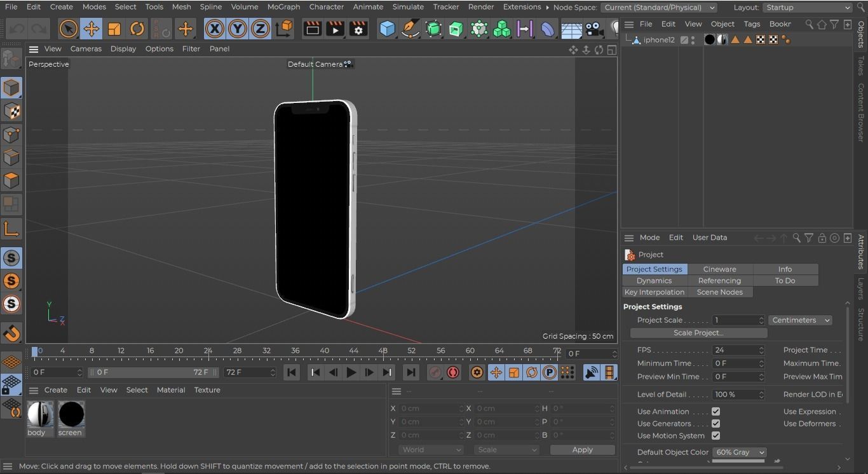Go to start of animation
This screenshot has height=474, width=868.
pos(292,372)
